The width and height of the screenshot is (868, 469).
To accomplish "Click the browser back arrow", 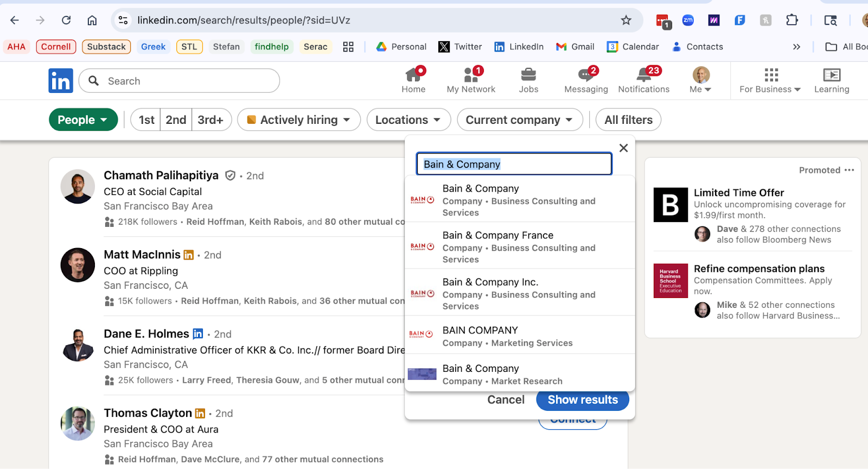I will (15, 20).
